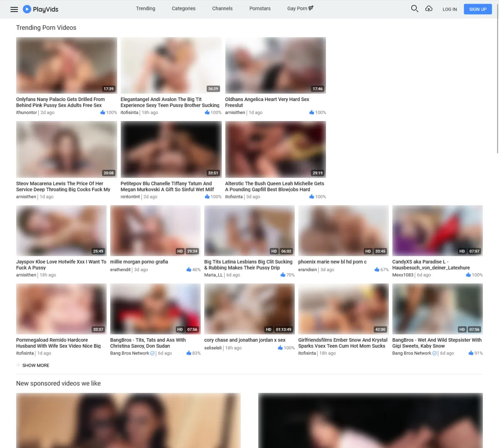Open the hamburger menu icon
499x448 pixels.
pos(14,9)
